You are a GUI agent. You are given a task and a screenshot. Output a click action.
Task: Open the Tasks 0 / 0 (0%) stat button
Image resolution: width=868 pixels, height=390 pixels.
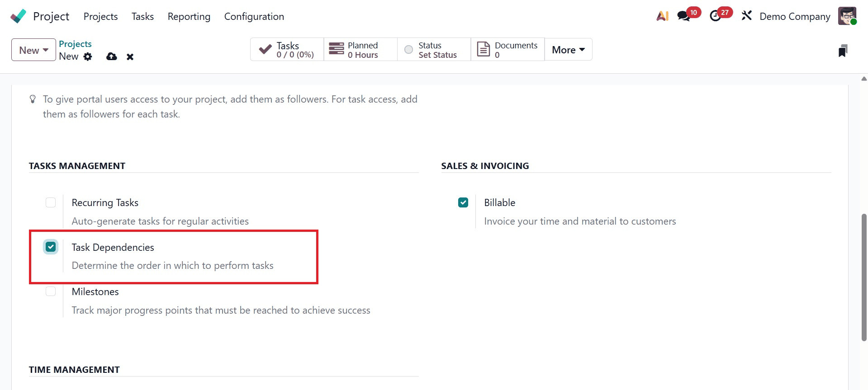[x=287, y=50]
